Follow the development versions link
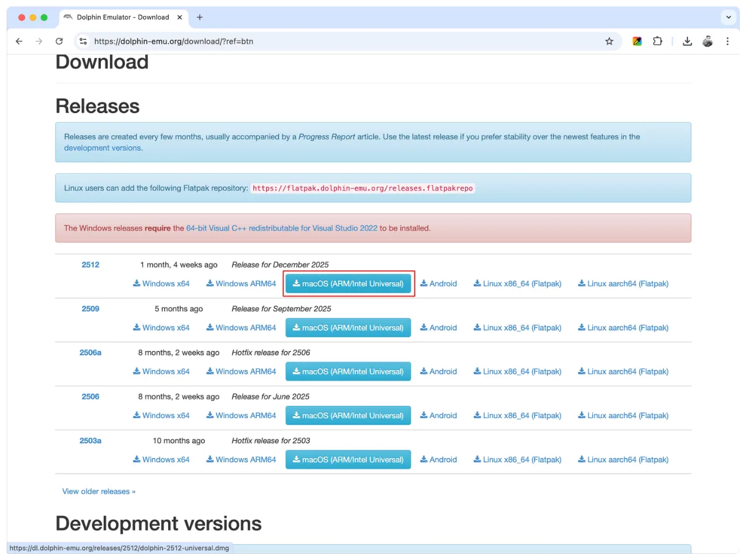Screen dimensions: 746x560 coord(103,148)
